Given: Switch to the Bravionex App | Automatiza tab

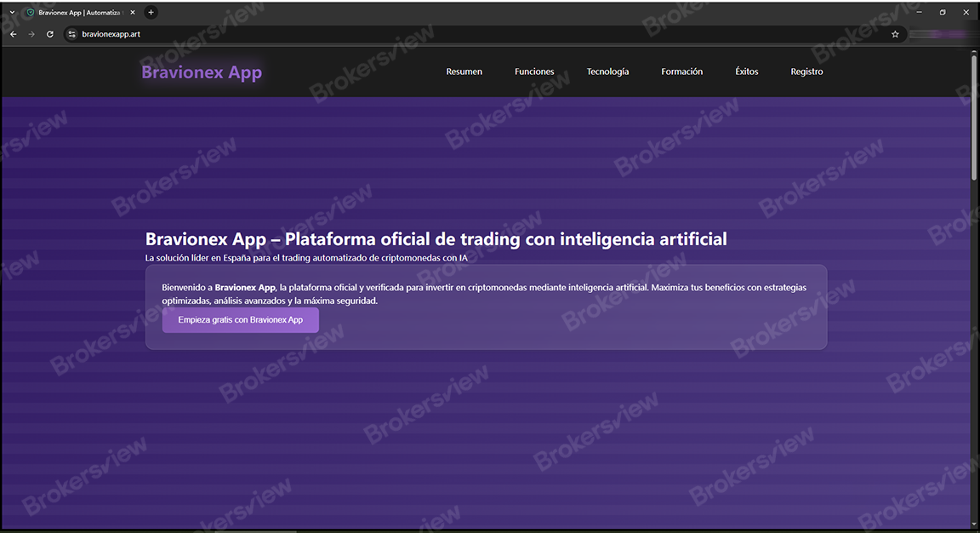Looking at the screenshot, I should pos(77,12).
